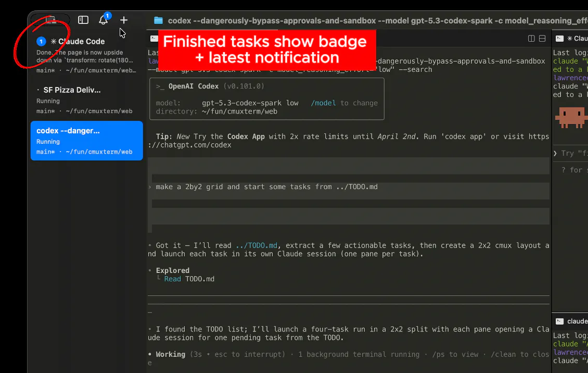Click the blue folder icon in title bar
Screen dimensions: 588x373
click(158, 21)
